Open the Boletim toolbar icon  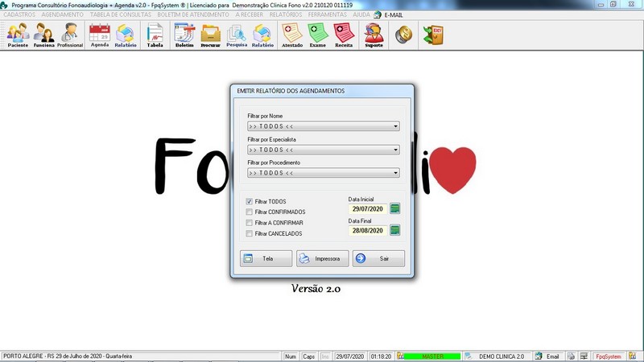[184, 35]
